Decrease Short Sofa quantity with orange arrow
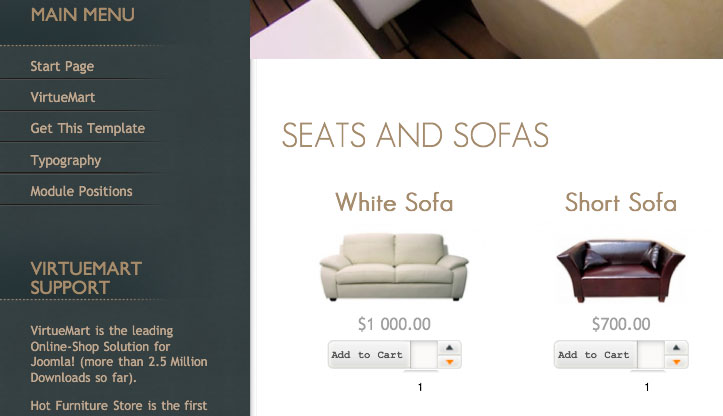Viewport: 723px width, 416px height. [676, 362]
